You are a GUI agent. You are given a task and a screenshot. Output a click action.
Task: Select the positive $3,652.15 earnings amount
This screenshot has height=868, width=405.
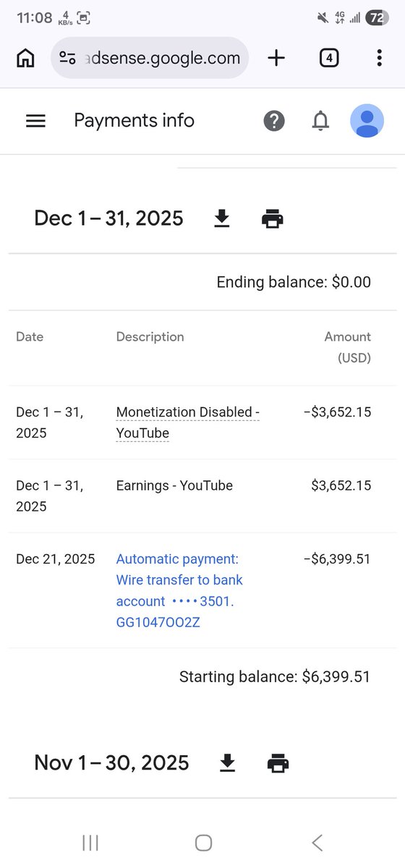click(341, 485)
